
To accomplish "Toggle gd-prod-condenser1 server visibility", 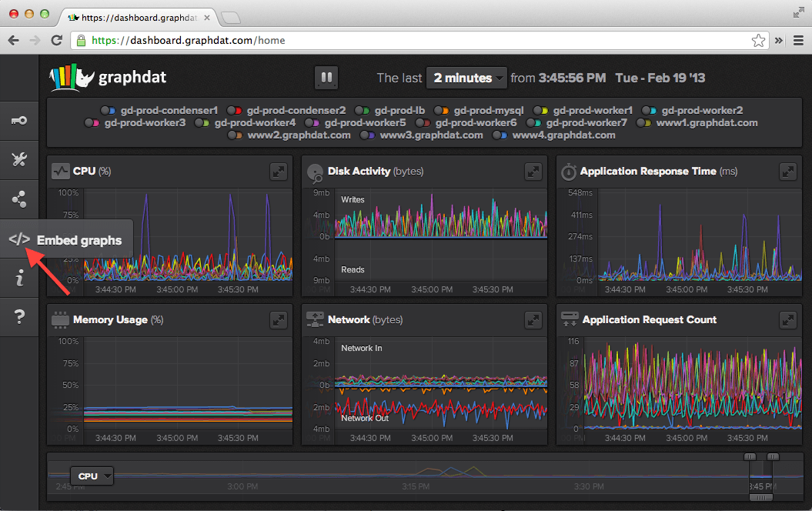I will pos(108,110).
